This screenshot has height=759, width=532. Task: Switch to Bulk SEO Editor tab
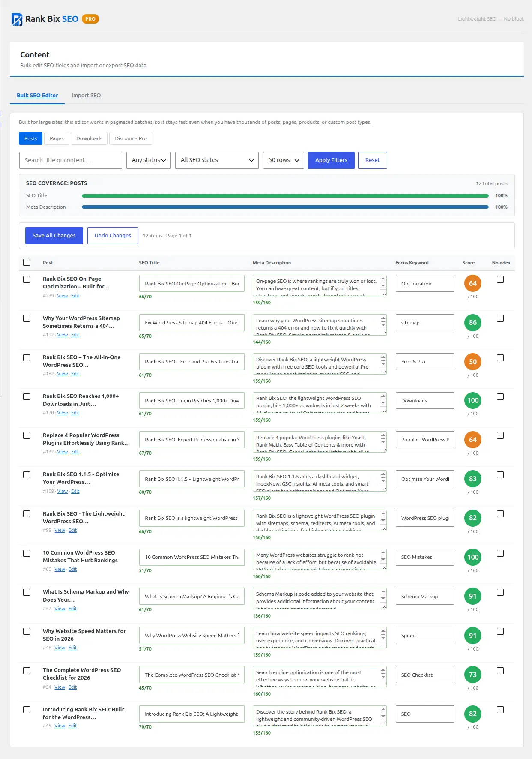coord(37,96)
